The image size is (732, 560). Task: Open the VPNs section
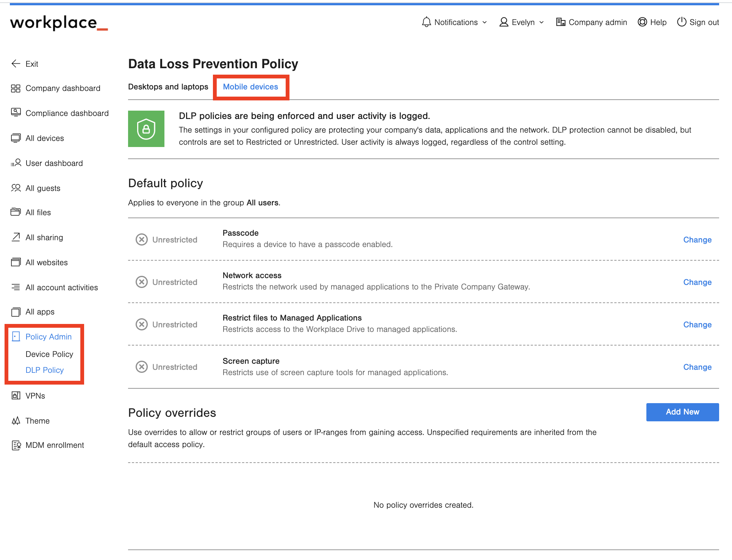coord(36,396)
